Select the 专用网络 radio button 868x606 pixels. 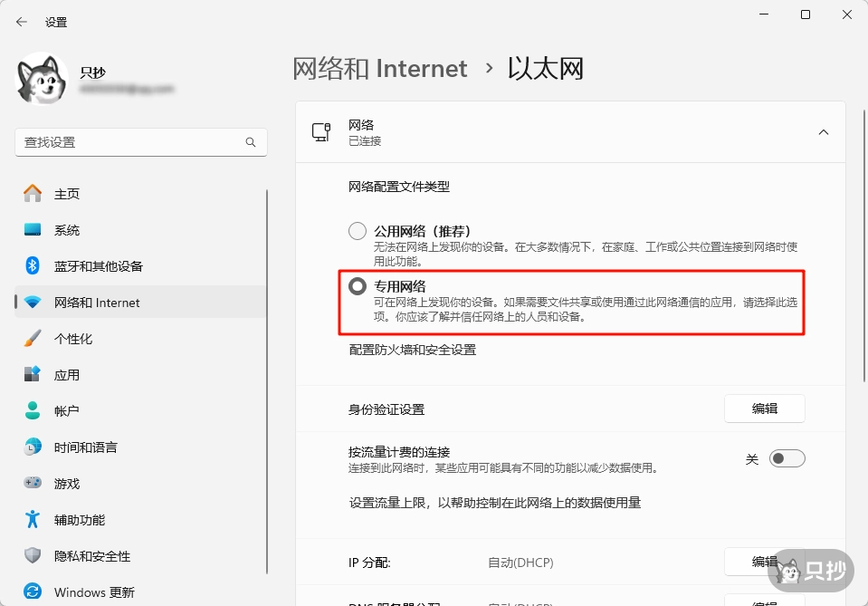(357, 284)
